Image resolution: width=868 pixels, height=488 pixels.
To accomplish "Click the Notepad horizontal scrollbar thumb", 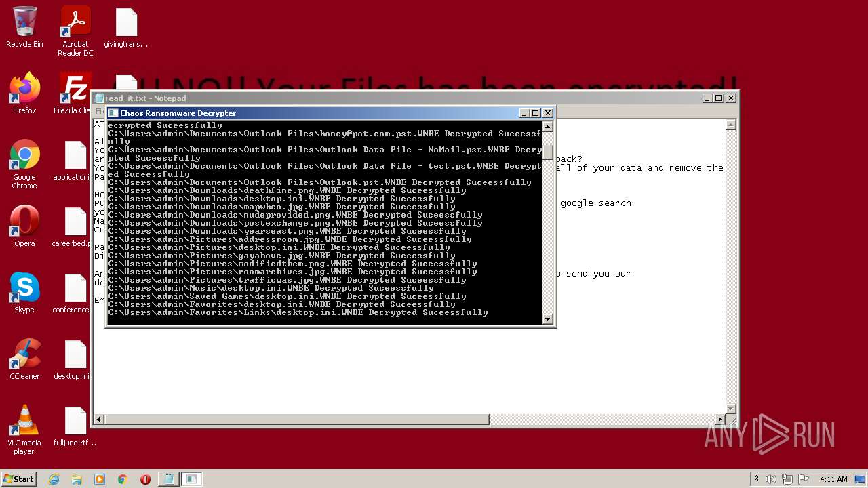I will point(296,420).
